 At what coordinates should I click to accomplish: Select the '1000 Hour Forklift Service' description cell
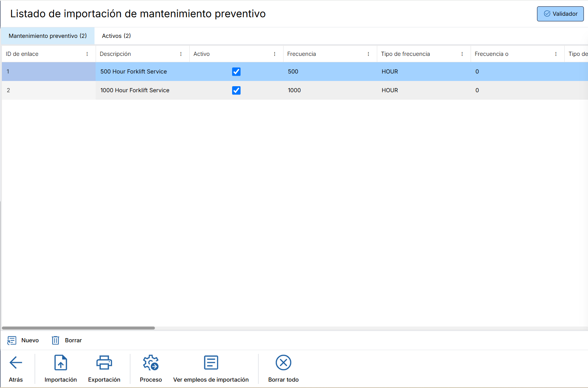pyautogui.click(x=142, y=90)
